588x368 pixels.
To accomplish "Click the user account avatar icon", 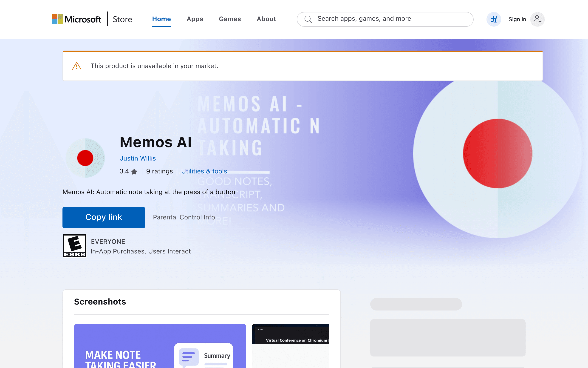I will coord(537,19).
